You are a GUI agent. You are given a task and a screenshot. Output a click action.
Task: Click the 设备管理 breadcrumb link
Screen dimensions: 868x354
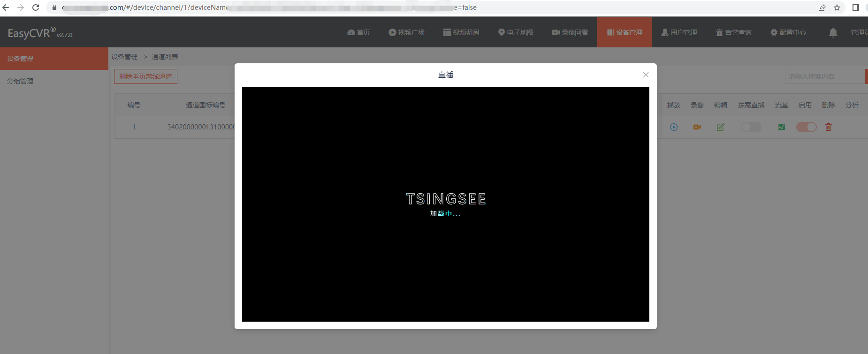(124, 57)
